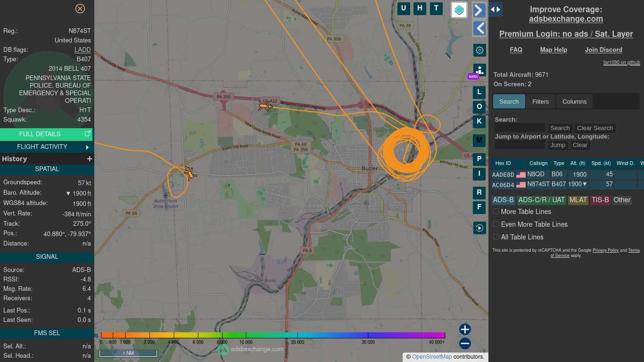The width and height of the screenshot is (644, 362).
Task: Open the BETA statistics icon
Action: pyautogui.click(x=479, y=70)
